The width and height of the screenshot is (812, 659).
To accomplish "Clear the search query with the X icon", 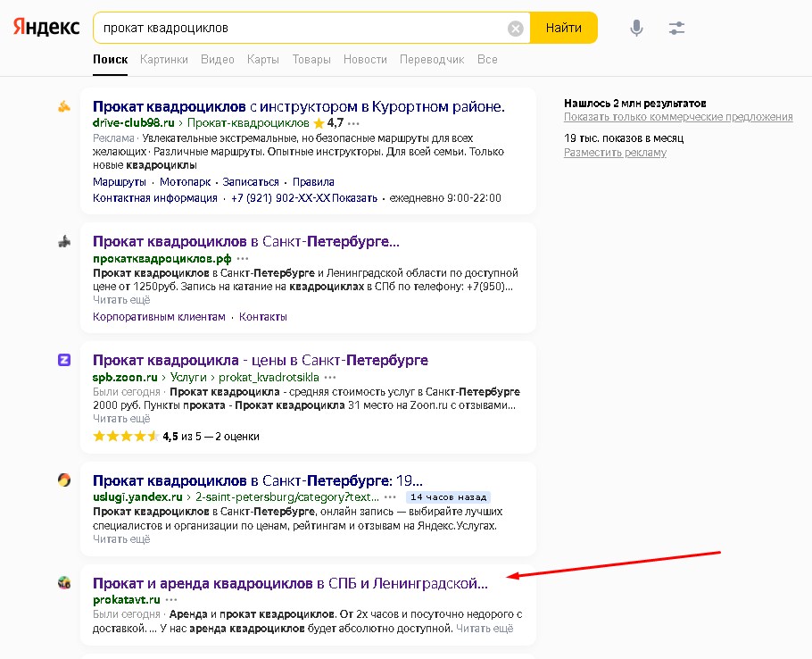I will tap(515, 28).
